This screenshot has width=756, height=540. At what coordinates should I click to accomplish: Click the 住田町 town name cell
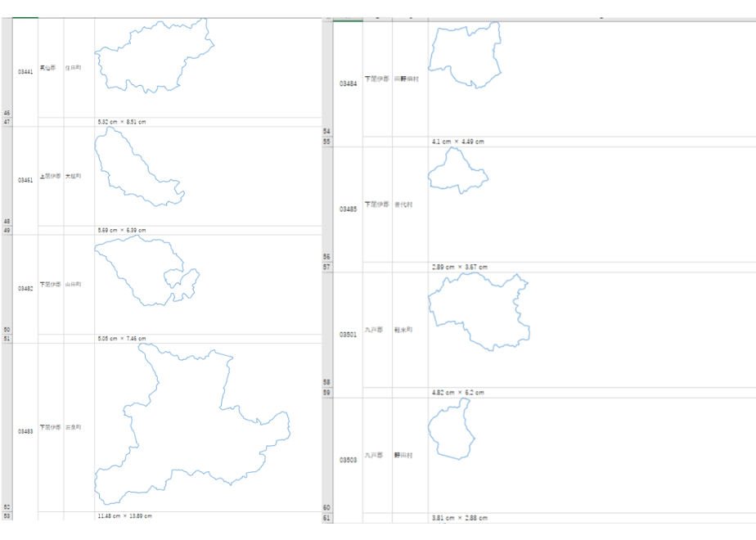(x=79, y=68)
